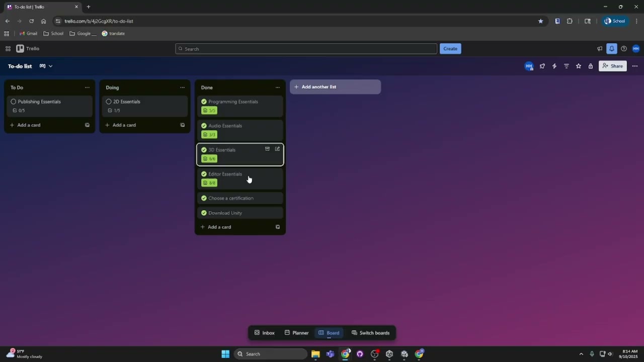Open Unity Hub from the taskbar
This screenshot has width=644, height=362.
(x=389, y=354)
